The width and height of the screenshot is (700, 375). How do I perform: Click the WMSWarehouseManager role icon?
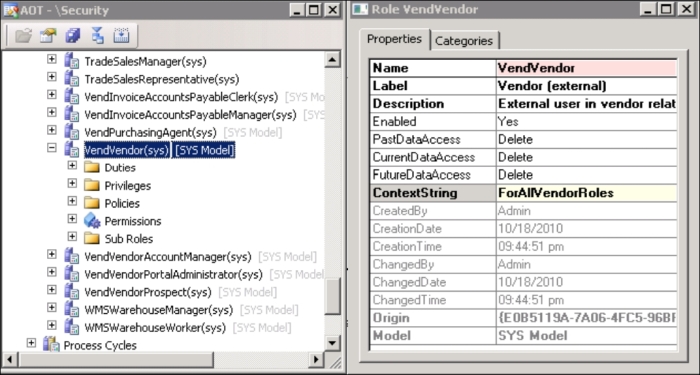click(x=71, y=309)
